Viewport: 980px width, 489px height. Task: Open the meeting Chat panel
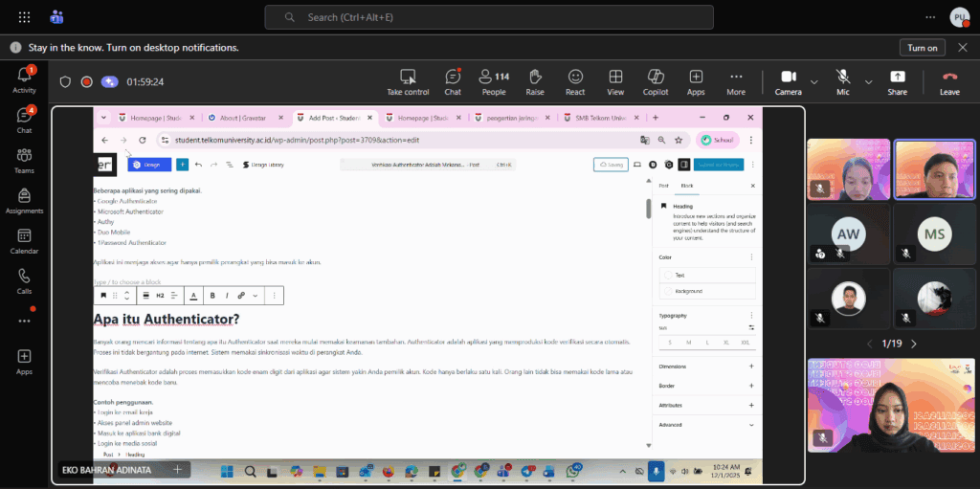point(453,82)
